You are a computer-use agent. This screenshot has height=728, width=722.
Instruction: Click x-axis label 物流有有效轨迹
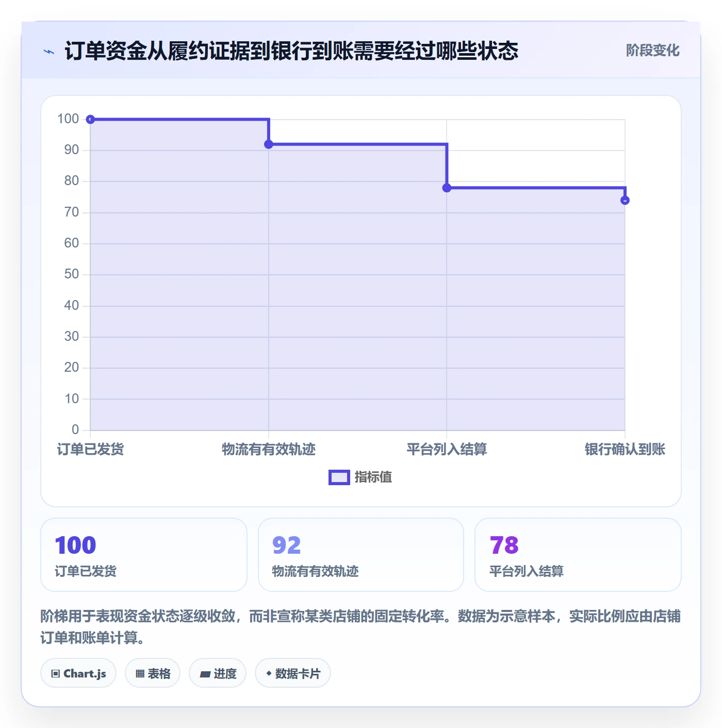click(269, 449)
